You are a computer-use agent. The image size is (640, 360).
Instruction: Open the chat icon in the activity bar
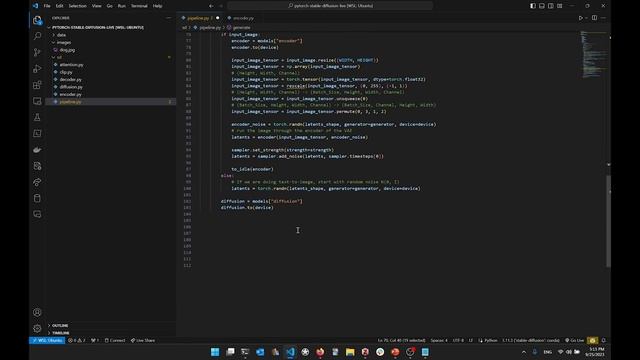(37, 214)
